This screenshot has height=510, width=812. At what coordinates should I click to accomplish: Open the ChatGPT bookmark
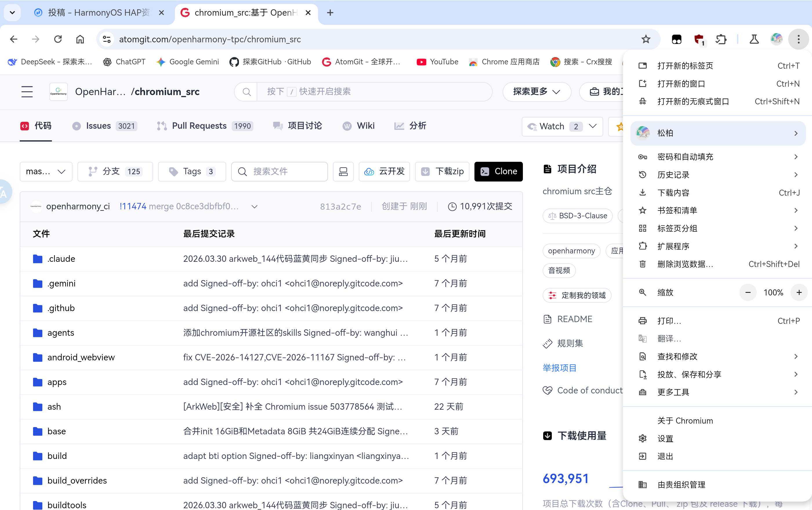(124, 62)
